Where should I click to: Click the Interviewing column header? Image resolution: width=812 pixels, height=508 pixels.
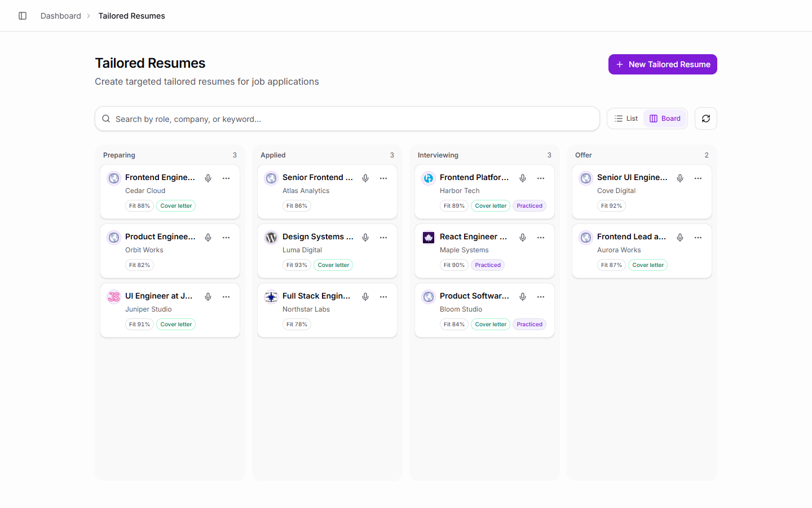click(438, 155)
